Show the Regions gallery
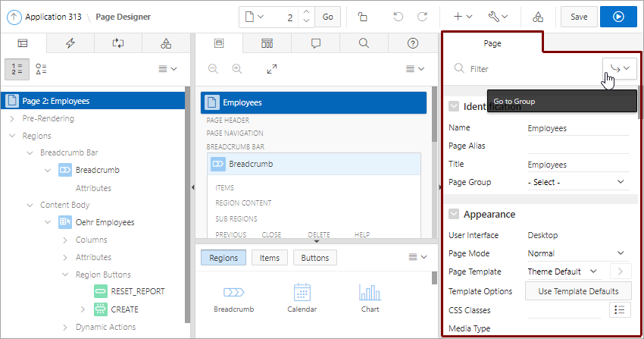 point(224,258)
